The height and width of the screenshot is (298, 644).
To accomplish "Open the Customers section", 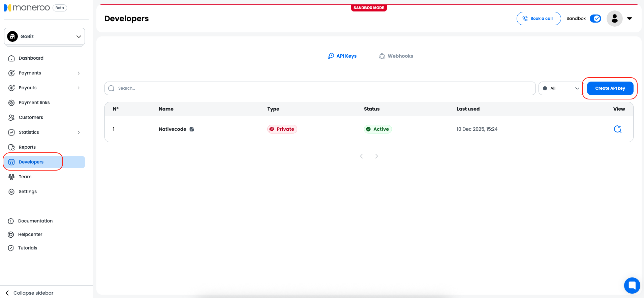I will [31, 117].
